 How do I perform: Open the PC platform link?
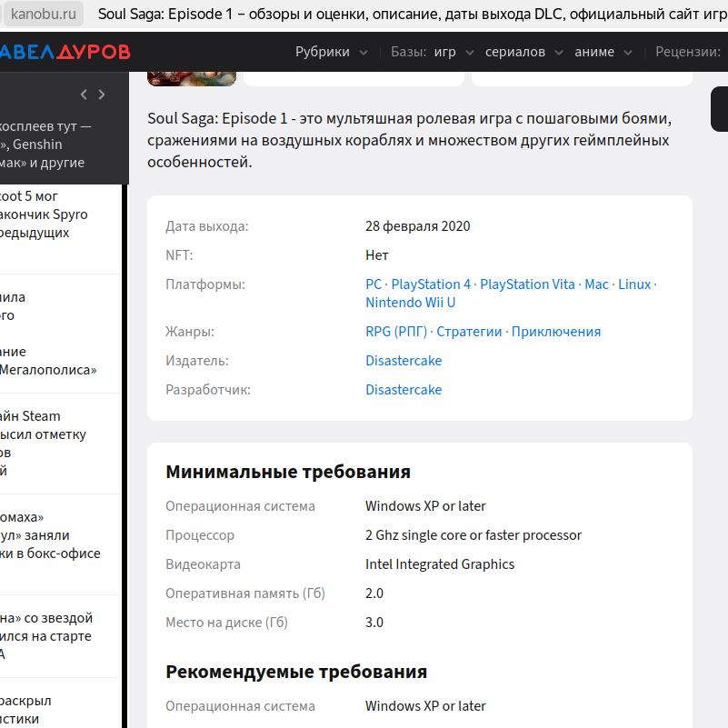coord(374,284)
